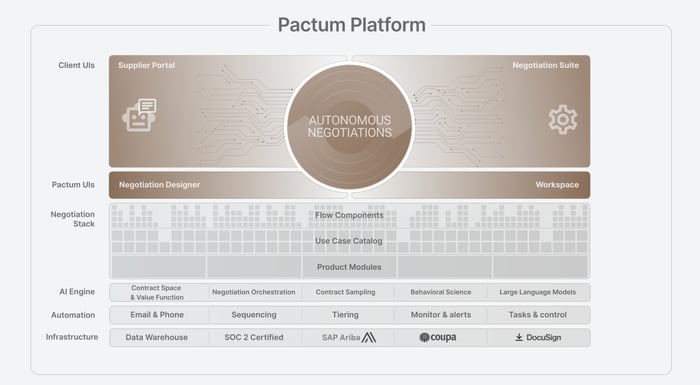Select the Negotiation Suite label
The height and width of the screenshot is (385, 700).
546,65
